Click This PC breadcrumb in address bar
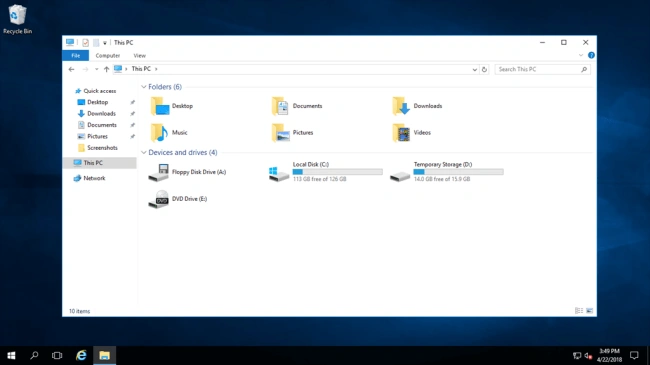 coord(141,69)
